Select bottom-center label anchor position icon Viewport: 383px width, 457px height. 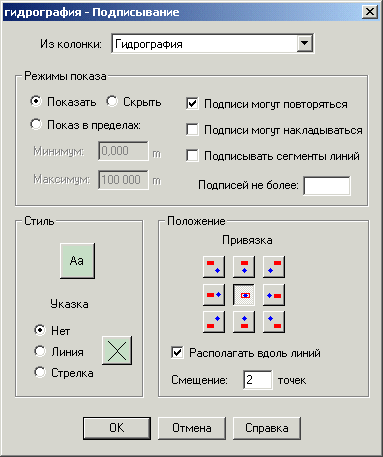tap(244, 322)
